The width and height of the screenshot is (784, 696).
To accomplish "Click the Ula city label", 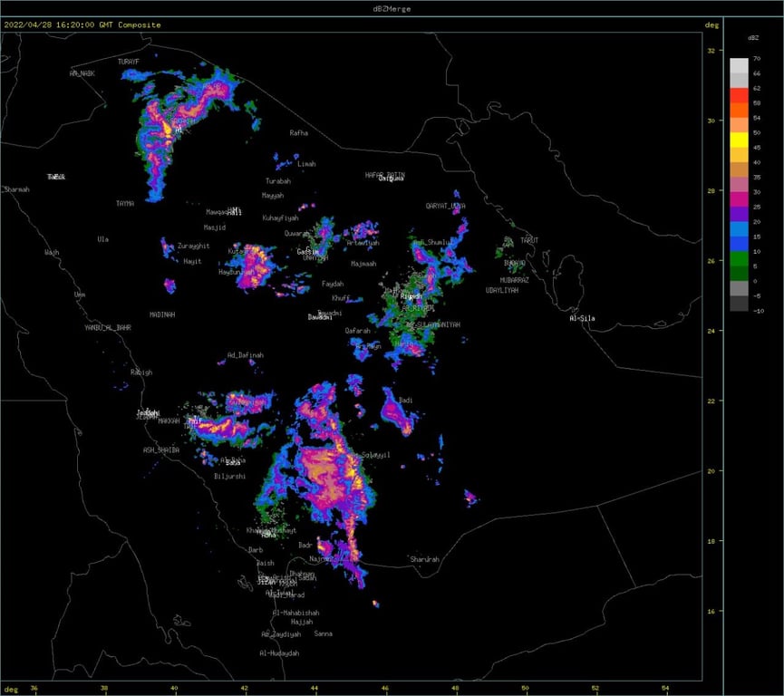I will [x=102, y=239].
